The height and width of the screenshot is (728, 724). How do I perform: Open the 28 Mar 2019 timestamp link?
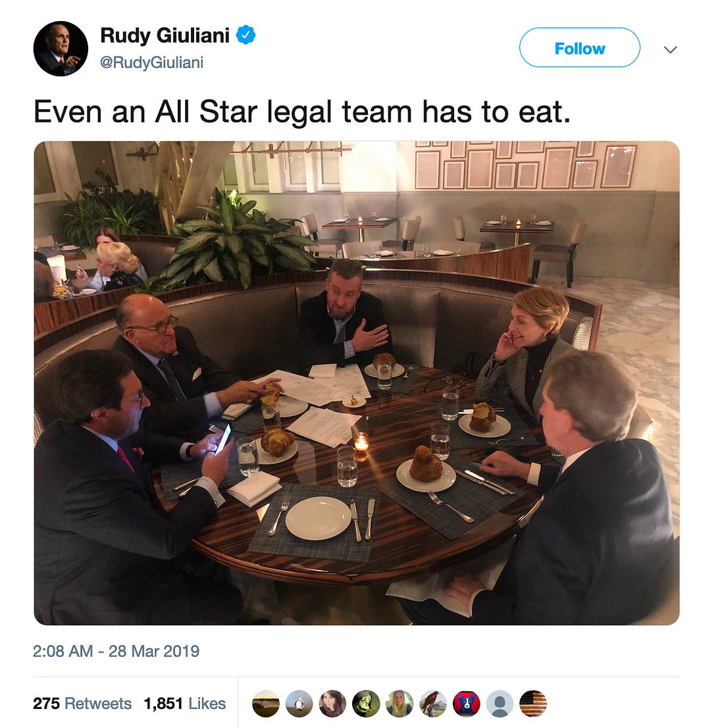pos(116,651)
